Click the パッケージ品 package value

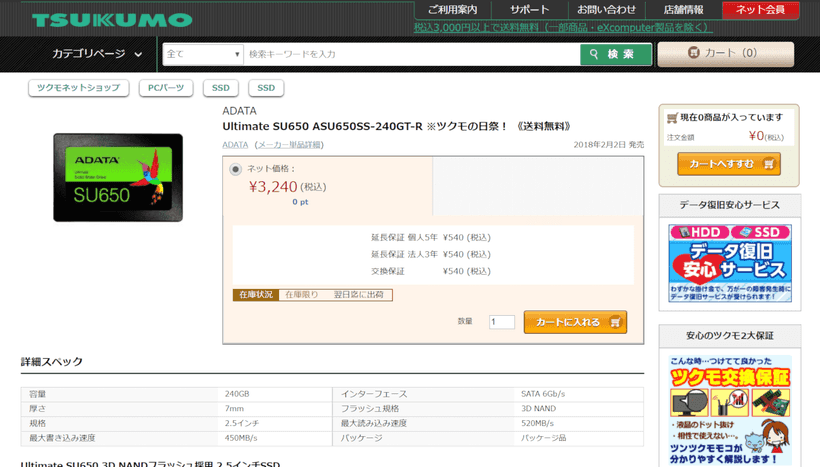click(543, 438)
